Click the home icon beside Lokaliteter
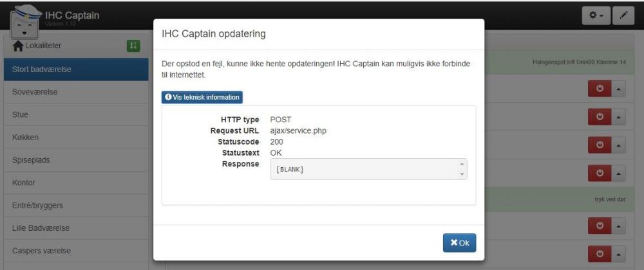644x270 pixels. pos(18,46)
